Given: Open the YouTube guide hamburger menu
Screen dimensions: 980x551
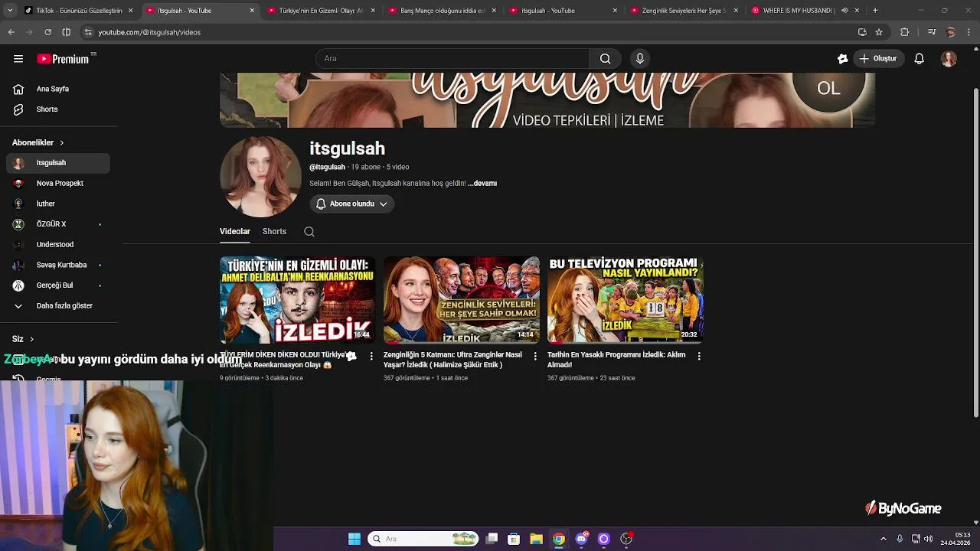Looking at the screenshot, I should click(x=18, y=59).
